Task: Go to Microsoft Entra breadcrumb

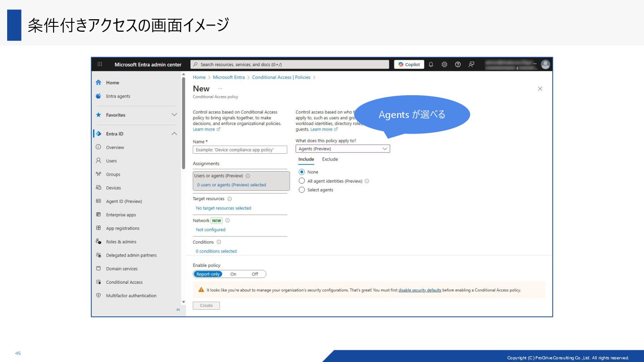Action: point(229,77)
